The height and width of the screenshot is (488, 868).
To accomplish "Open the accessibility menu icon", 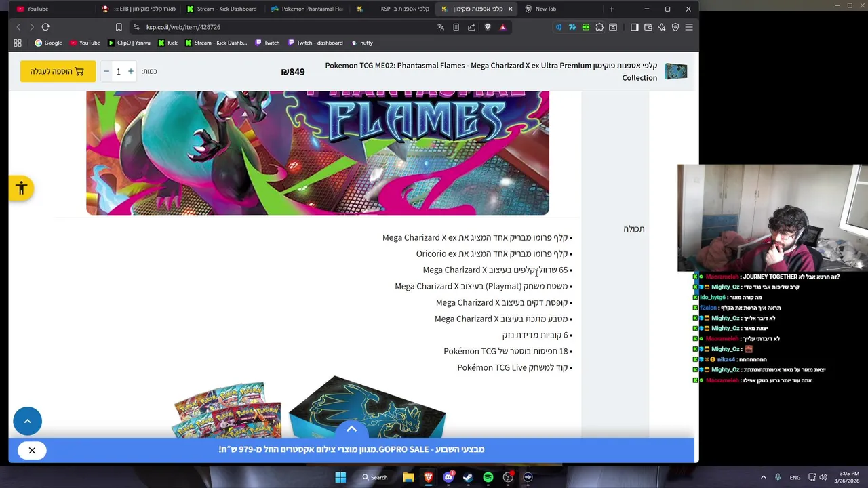I will tap(21, 188).
